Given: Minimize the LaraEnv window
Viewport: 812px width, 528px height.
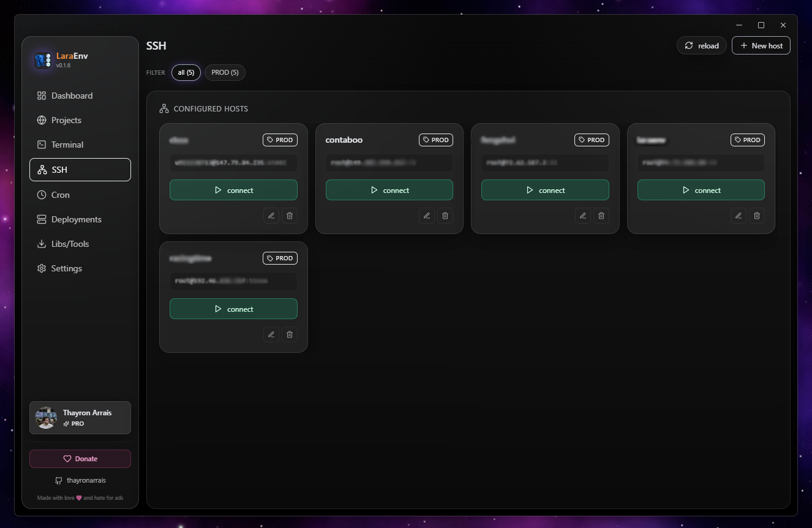Looking at the screenshot, I should [740, 25].
